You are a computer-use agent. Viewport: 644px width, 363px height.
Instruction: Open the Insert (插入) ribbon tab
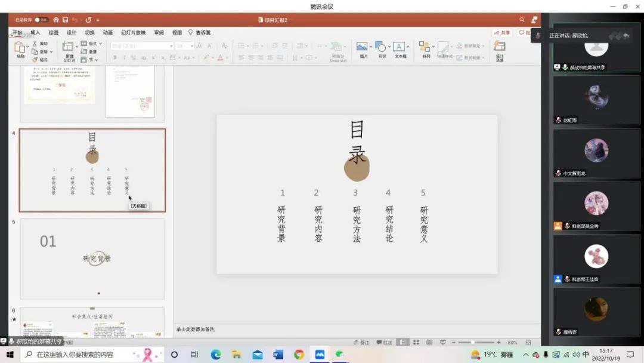pyautogui.click(x=35, y=33)
